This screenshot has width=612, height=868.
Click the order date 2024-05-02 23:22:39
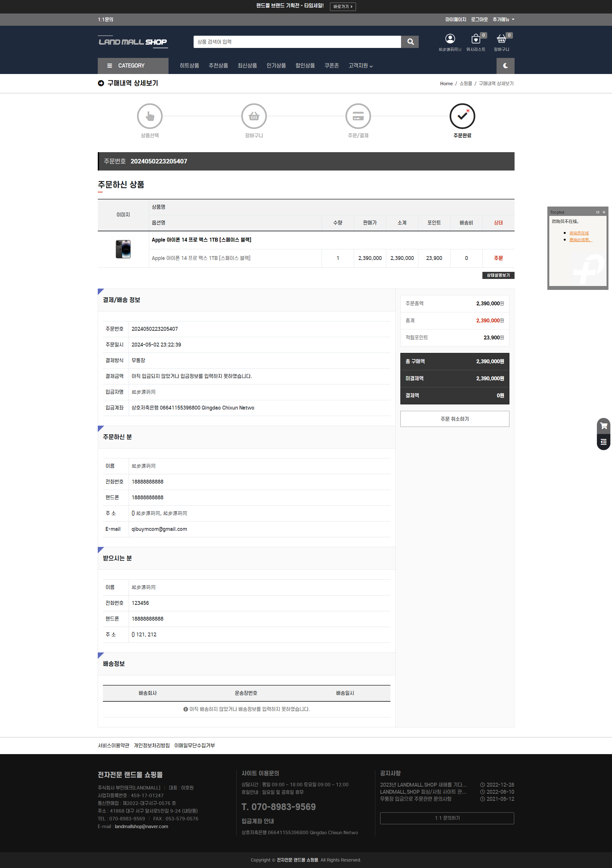pyautogui.click(x=156, y=345)
